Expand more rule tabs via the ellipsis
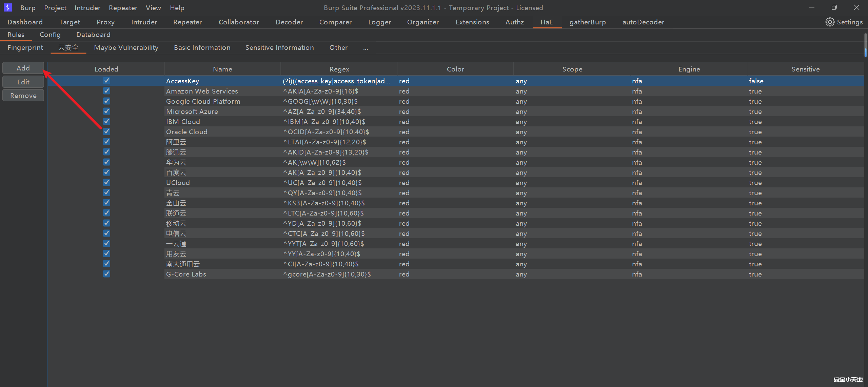This screenshot has height=387, width=868. [366, 48]
